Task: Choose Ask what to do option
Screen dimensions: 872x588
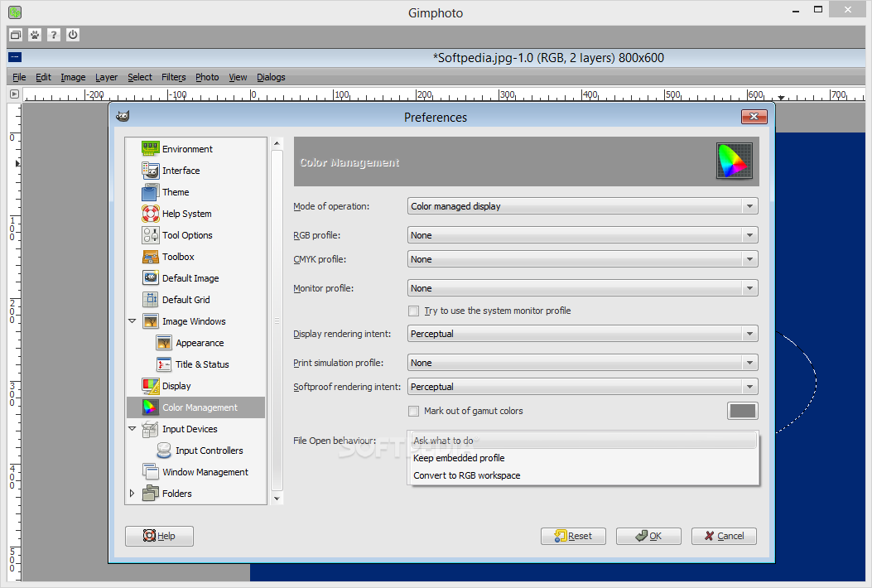Action: [x=583, y=441]
